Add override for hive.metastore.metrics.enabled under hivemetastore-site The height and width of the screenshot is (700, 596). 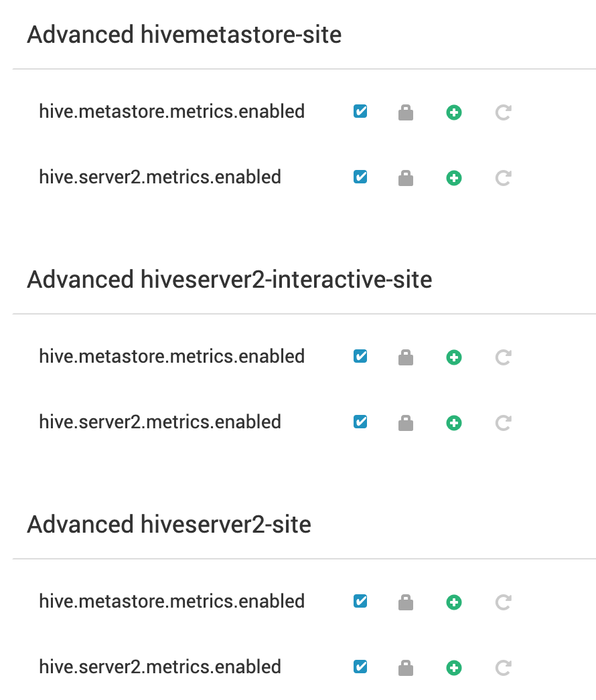(453, 112)
